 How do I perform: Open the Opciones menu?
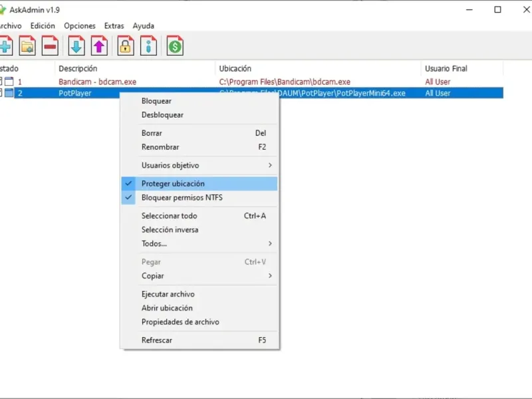(x=80, y=26)
